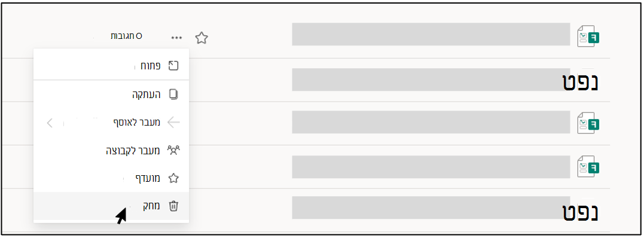Toggle the favorite star in the first form row

click(x=202, y=38)
